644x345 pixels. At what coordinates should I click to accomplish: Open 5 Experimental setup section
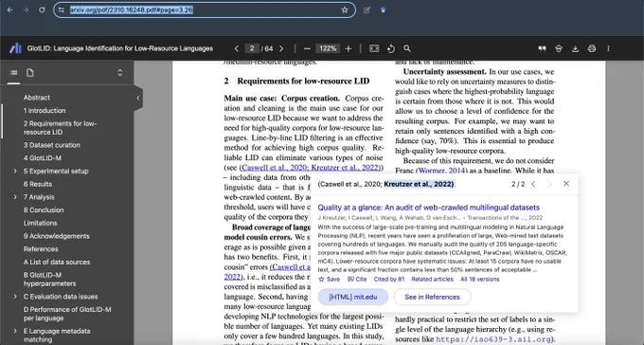pyautogui.click(x=56, y=171)
